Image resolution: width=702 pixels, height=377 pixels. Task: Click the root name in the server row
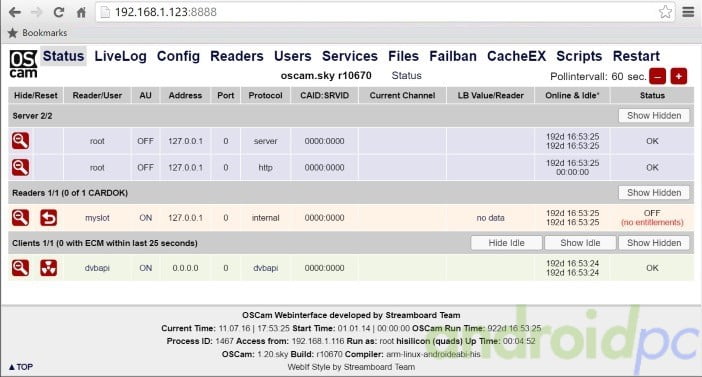tap(97, 141)
